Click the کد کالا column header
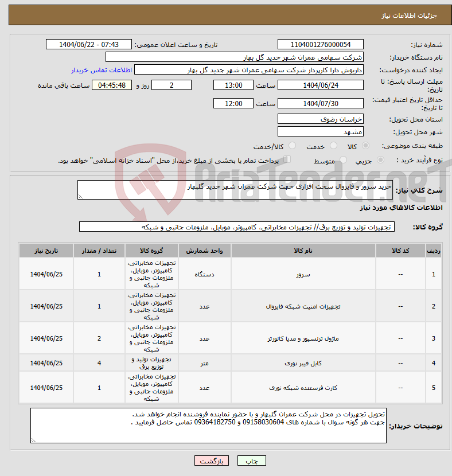 400,251
